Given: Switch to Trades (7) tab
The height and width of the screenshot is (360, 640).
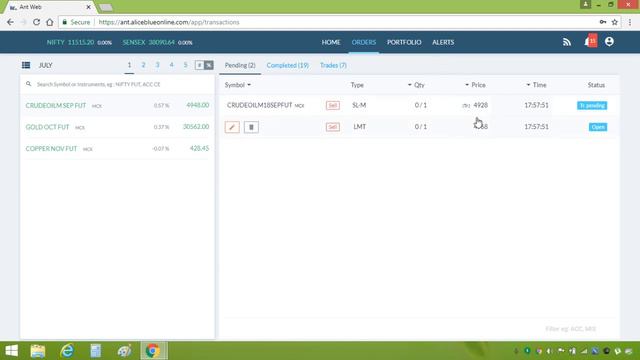Looking at the screenshot, I should tap(333, 65).
